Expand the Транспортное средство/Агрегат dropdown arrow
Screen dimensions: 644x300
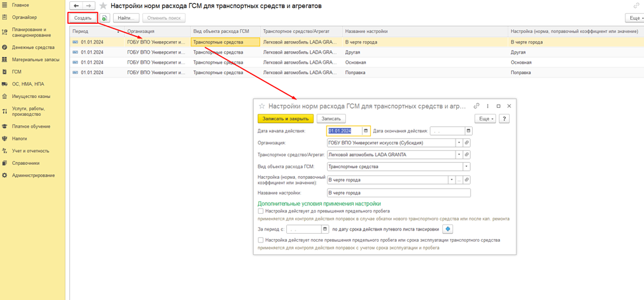tap(459, 155)
